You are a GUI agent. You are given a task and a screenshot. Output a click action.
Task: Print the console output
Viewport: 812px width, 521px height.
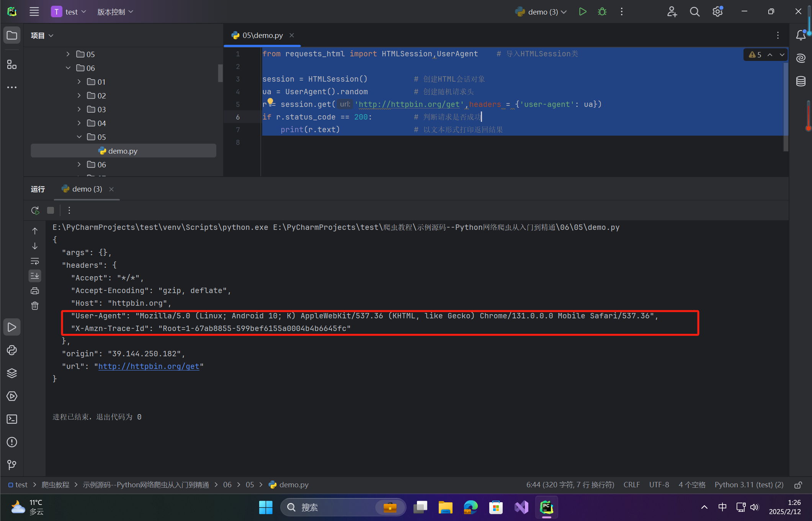point(35,291)
